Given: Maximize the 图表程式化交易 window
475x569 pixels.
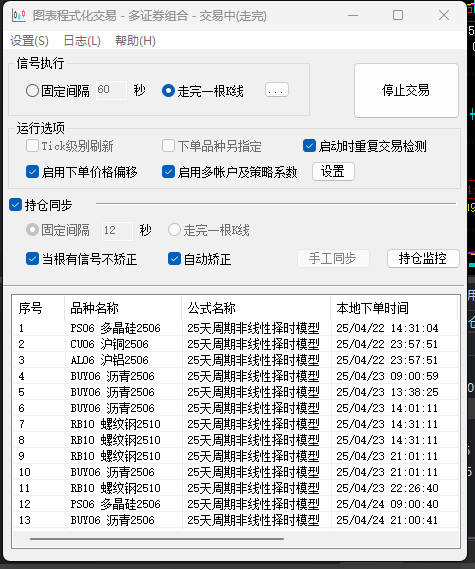Looking at the screenshot, I should click(398, 15).
